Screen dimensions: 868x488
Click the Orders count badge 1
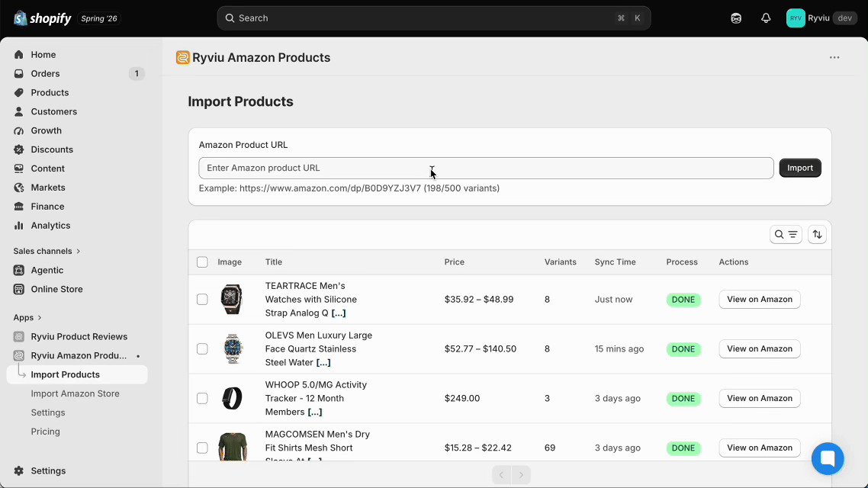click(137, 74)
